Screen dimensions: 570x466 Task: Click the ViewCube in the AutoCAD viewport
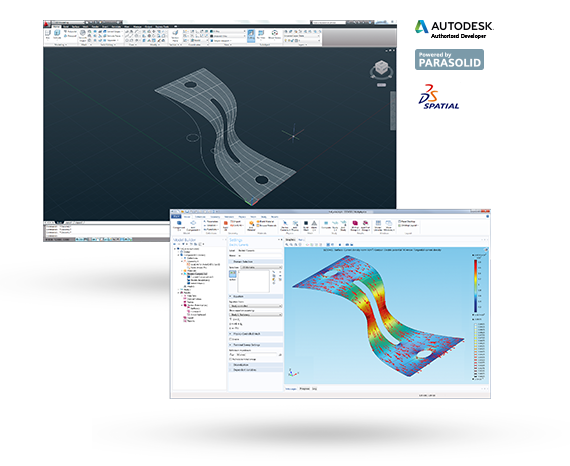point(381,69)
